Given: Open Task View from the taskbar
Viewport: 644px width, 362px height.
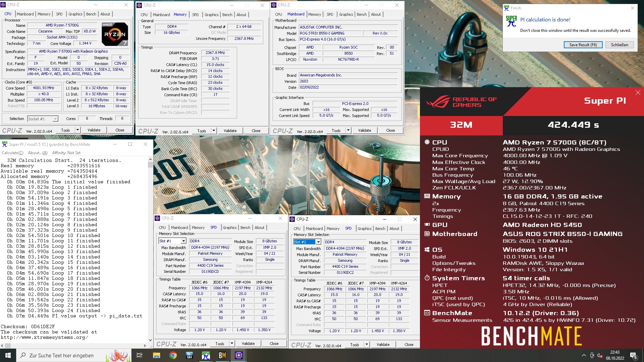Looking at the screenshot, I should (140, 355).
